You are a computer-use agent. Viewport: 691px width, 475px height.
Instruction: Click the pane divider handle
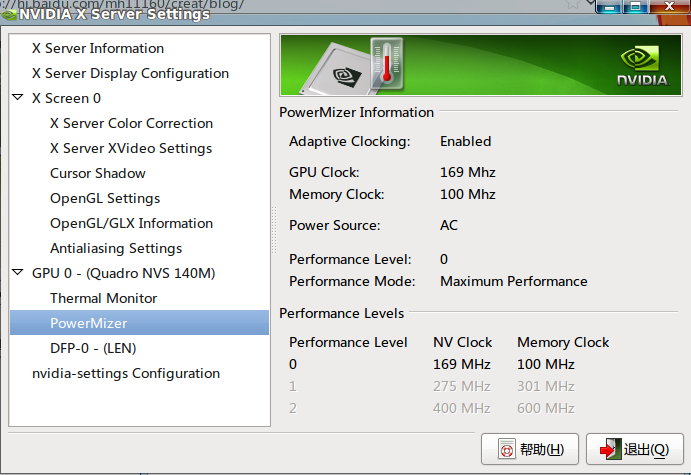coord(274,230)
